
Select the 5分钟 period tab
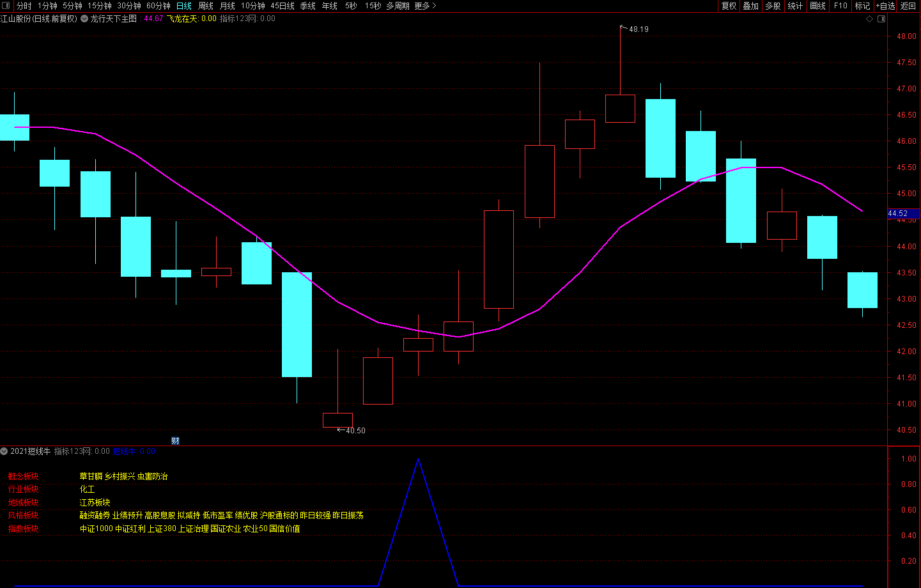click(x=72, y=6)
